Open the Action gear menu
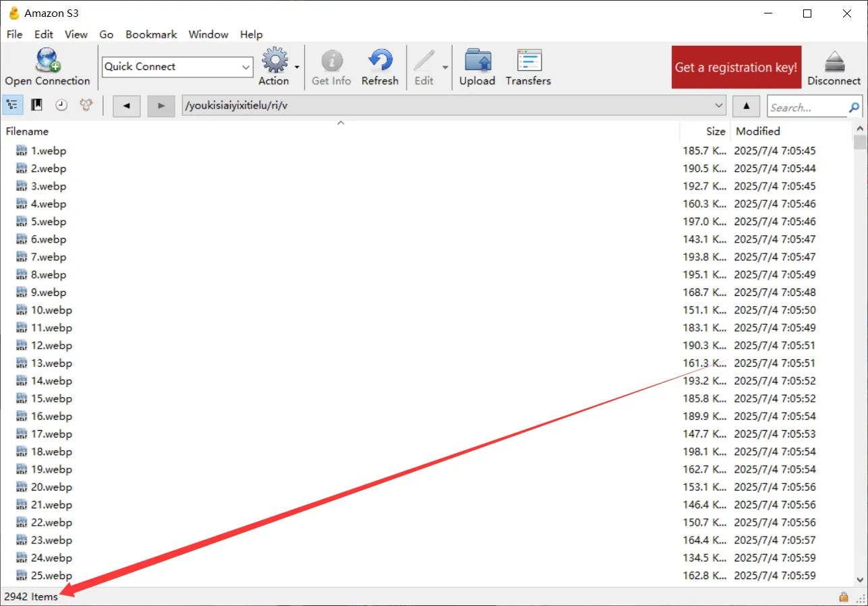Image resolution: width=868 pixels, height=606 pixels. click(274, 61)
